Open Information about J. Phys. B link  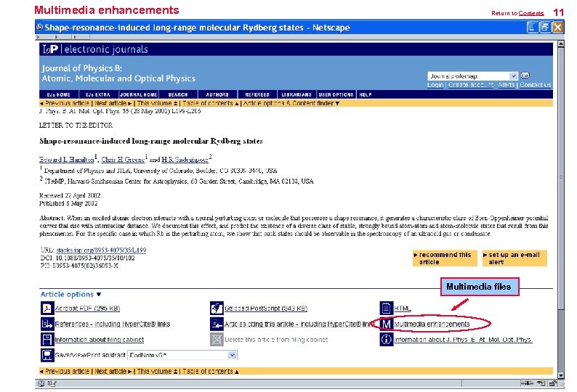point(463,340)
